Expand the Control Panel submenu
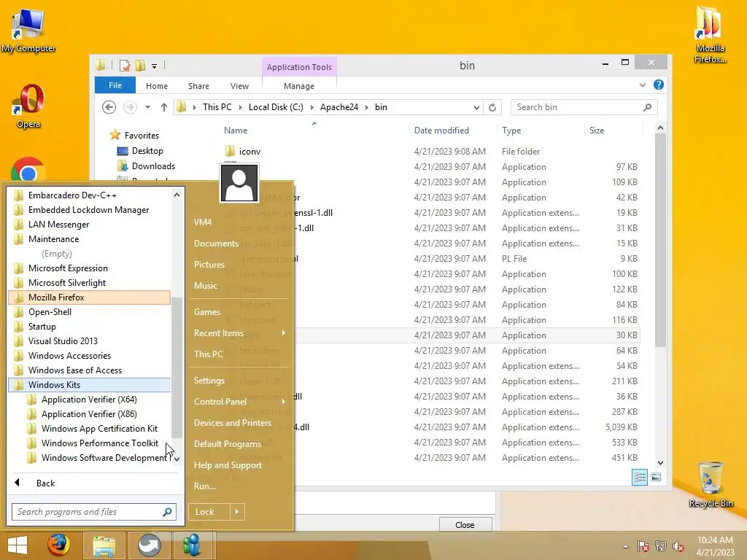Viewport: 747px width, 560px height. pyautogui.click(x=284, y=402)
